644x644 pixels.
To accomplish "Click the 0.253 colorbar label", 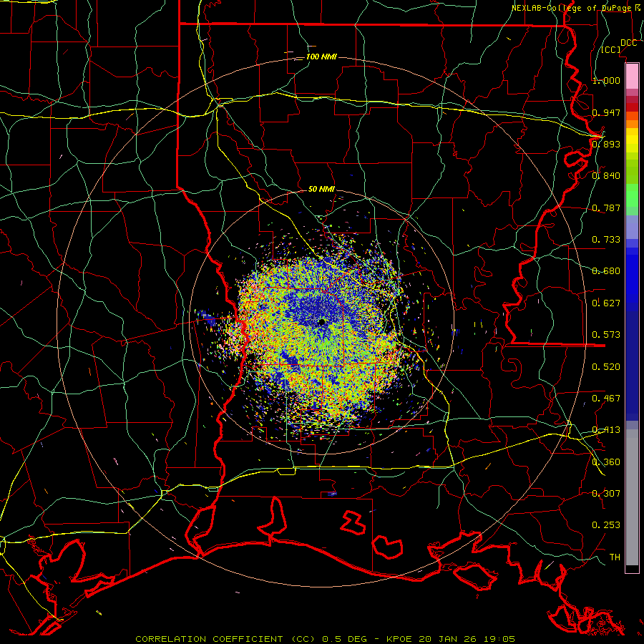I will (606, 525).
